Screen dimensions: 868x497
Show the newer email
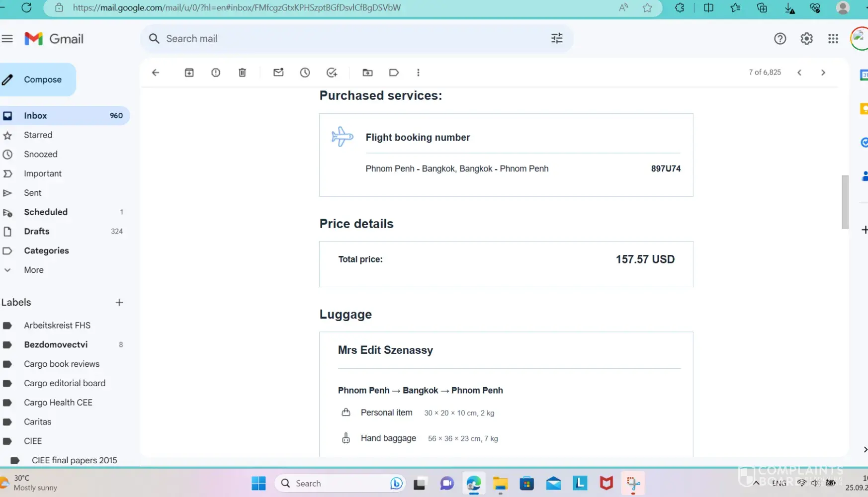coord(799,73)
